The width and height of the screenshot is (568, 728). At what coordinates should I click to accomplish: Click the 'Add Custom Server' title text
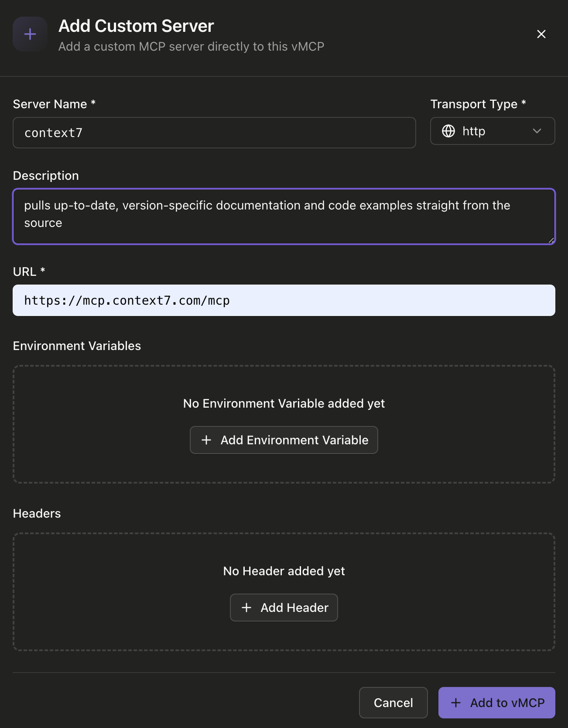136,26
